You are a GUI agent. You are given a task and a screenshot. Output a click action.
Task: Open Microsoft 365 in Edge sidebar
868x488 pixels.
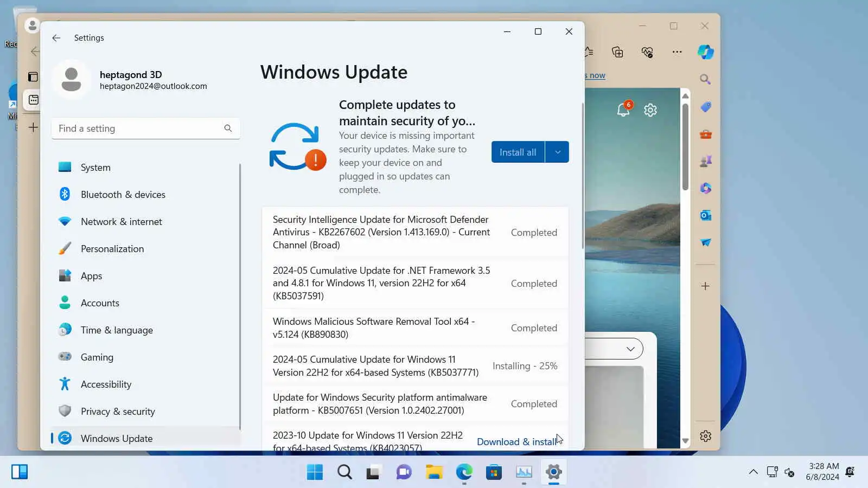705,188
